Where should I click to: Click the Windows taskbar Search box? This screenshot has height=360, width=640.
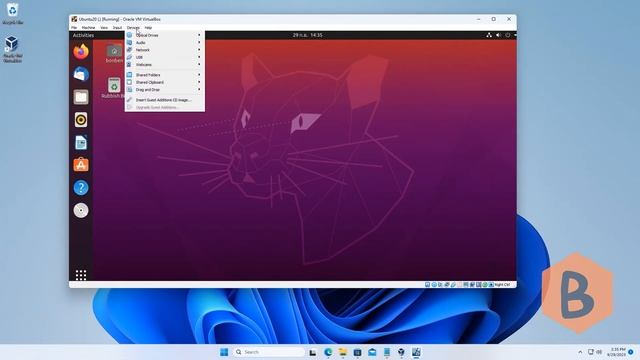click(x=269, y=352)
